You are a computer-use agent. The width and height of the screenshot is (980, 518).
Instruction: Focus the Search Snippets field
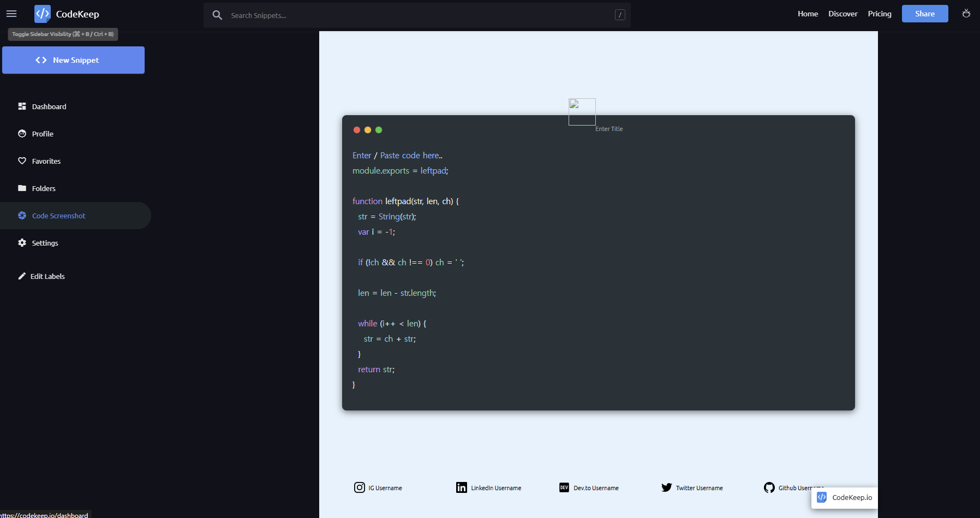(x=382, y=15)
